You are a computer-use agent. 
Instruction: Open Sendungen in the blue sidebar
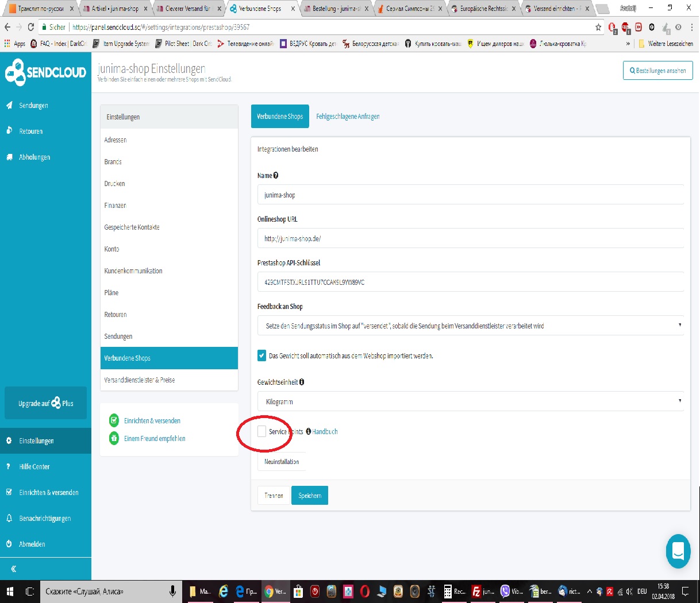coord(33,106)
